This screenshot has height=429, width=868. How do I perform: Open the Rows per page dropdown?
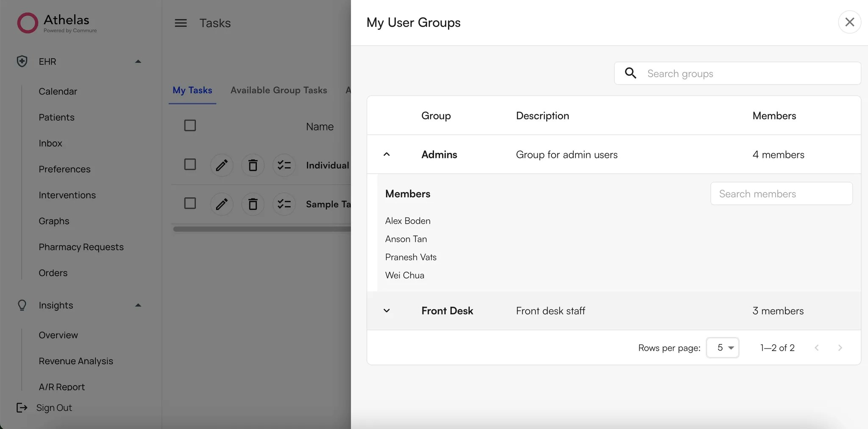pyautogui.click(x=722, y=347)
